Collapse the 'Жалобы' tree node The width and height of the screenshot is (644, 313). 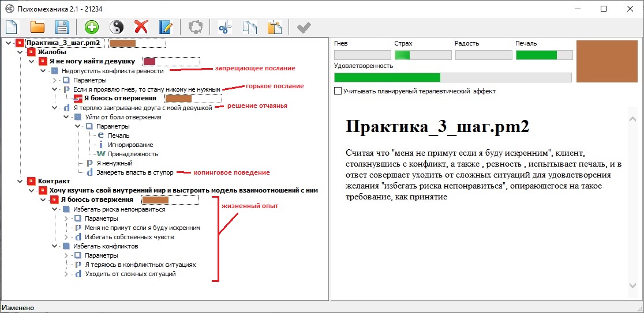pos(20,52)
